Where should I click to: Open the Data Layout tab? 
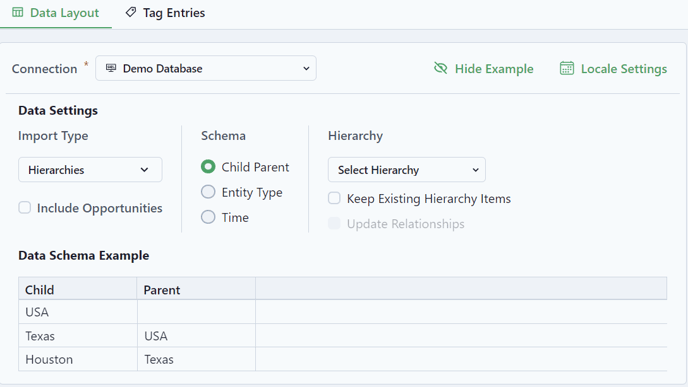(56, 13)
